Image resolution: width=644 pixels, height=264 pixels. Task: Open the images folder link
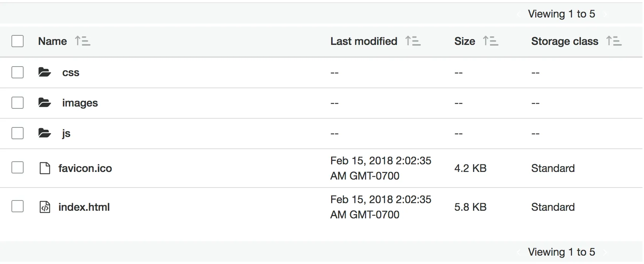click(x=80, y=103)
